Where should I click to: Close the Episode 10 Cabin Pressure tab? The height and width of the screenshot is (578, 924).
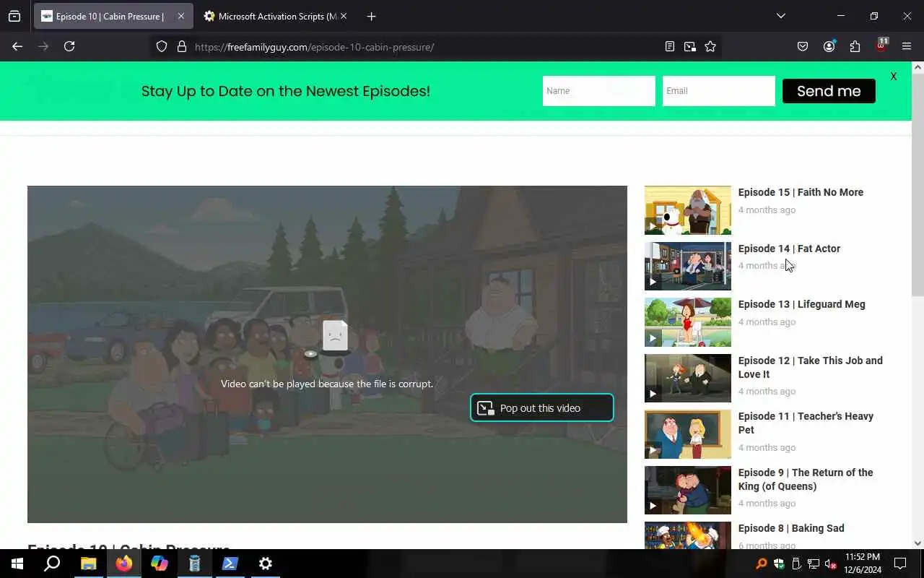180,16
